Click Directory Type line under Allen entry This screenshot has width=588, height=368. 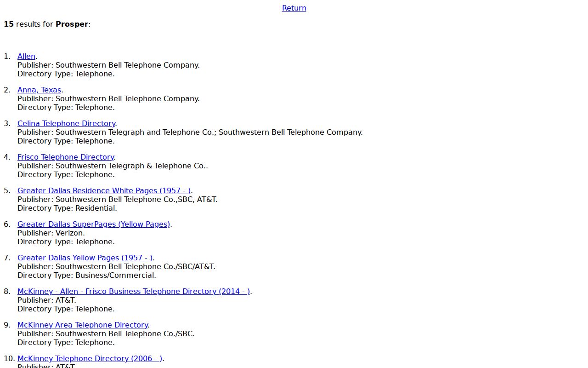point(66,74)
